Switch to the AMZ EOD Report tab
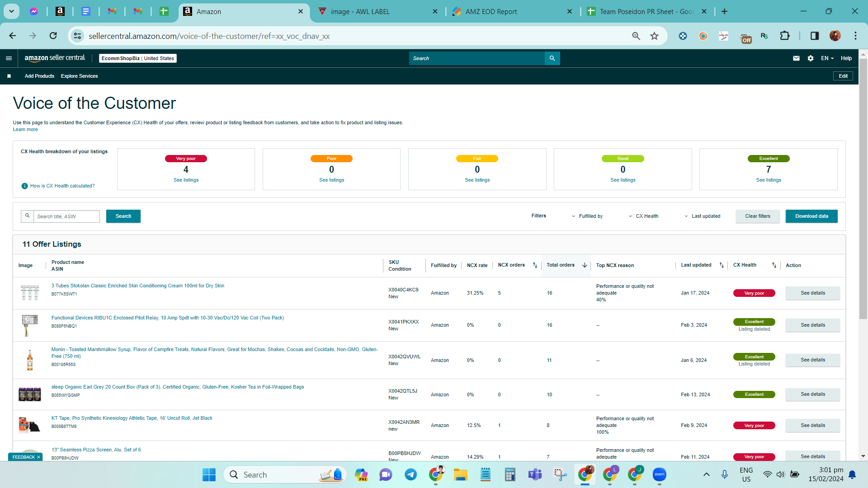Screen dimensions: 868x488 512,12
